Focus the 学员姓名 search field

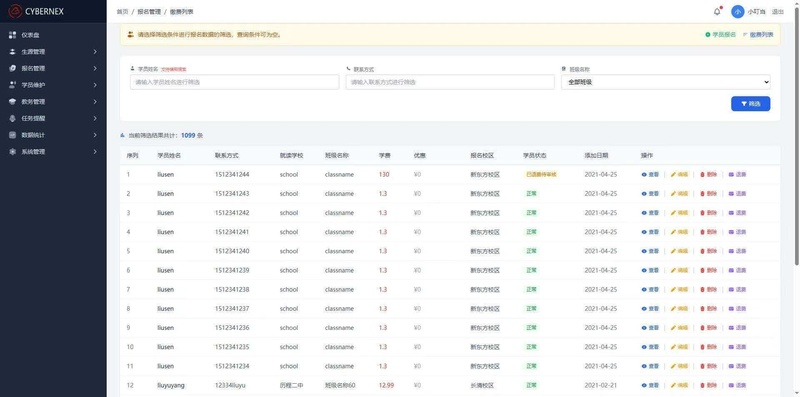[235, 82]
